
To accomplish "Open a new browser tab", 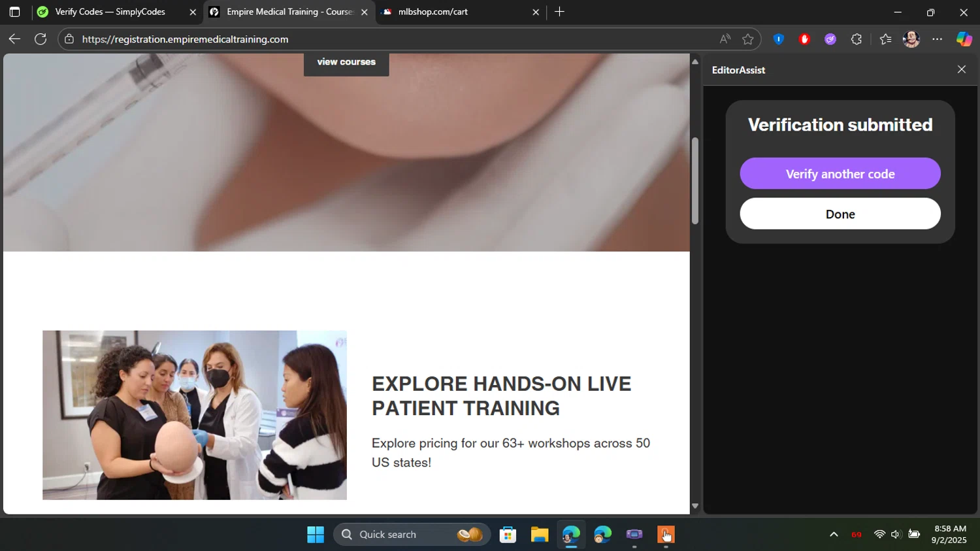I will 559,12.
